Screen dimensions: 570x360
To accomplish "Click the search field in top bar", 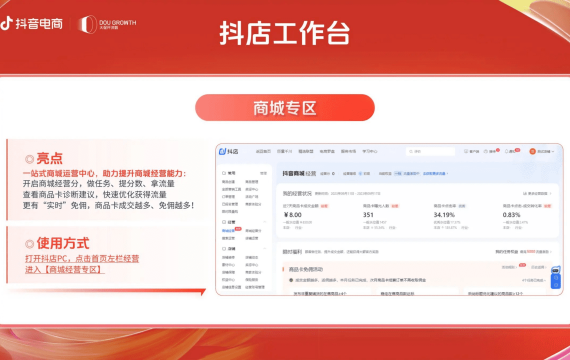I will tap(430, 151).
